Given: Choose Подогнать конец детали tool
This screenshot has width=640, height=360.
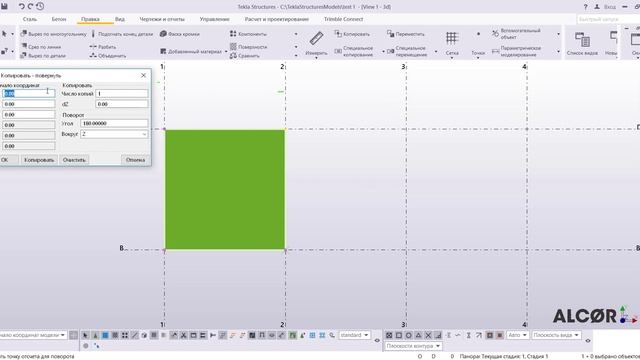Looking at the screenshot, I should point(122,34).
